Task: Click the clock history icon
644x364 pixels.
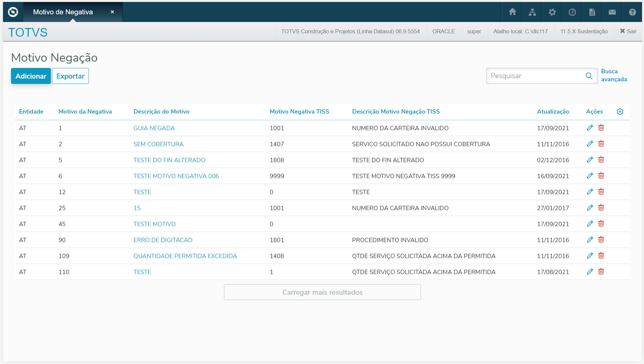Action: coord(572,12)
